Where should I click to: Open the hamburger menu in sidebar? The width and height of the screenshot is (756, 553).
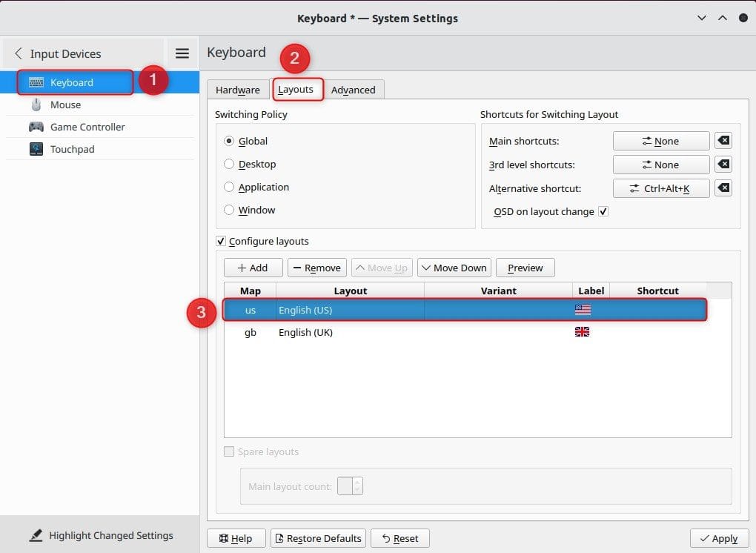click(182, 53)
